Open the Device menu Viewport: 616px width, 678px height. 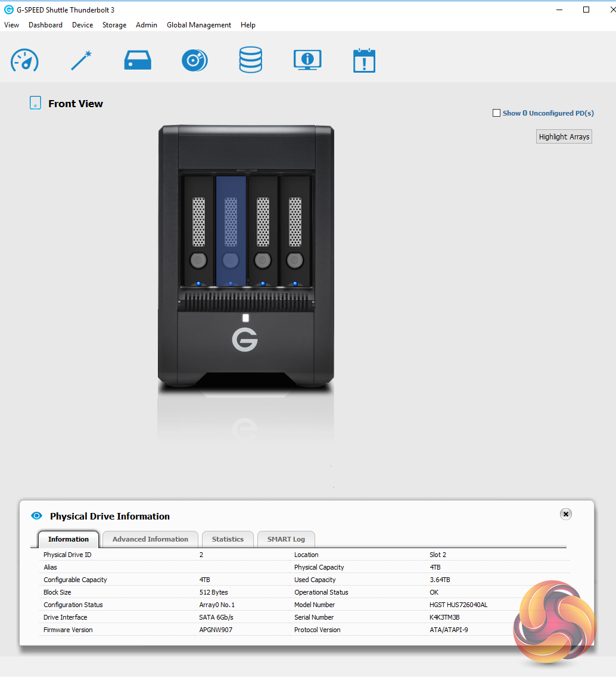pyautogui.click(x=83, y=25)
